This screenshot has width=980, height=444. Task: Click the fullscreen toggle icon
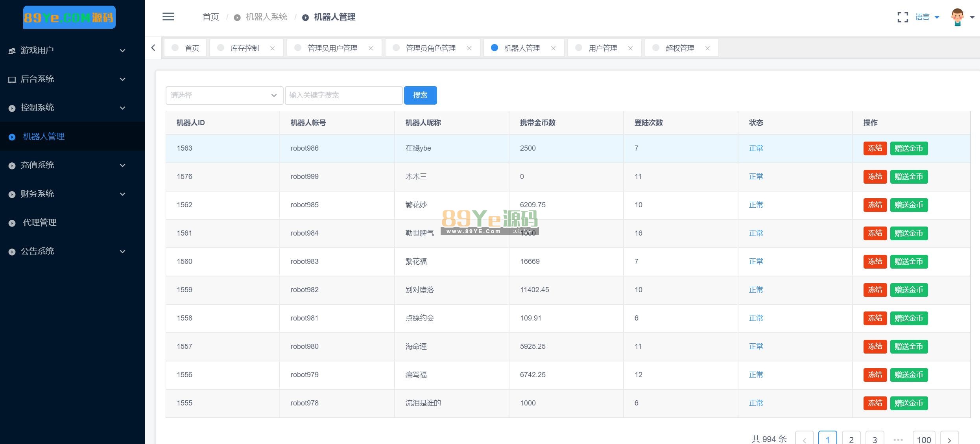(x=902, y=17)
